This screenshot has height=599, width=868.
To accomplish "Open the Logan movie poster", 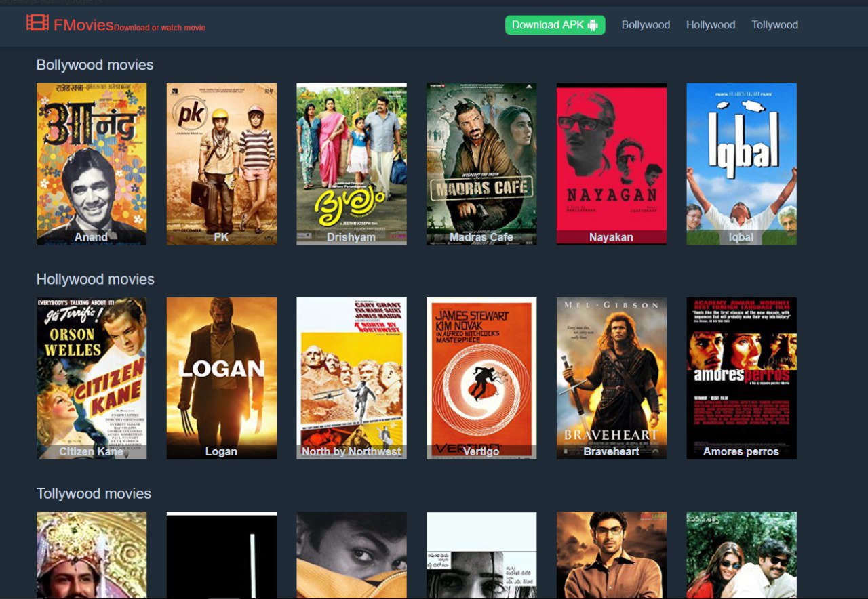I will pyautogui.click(x=222, y=378).
